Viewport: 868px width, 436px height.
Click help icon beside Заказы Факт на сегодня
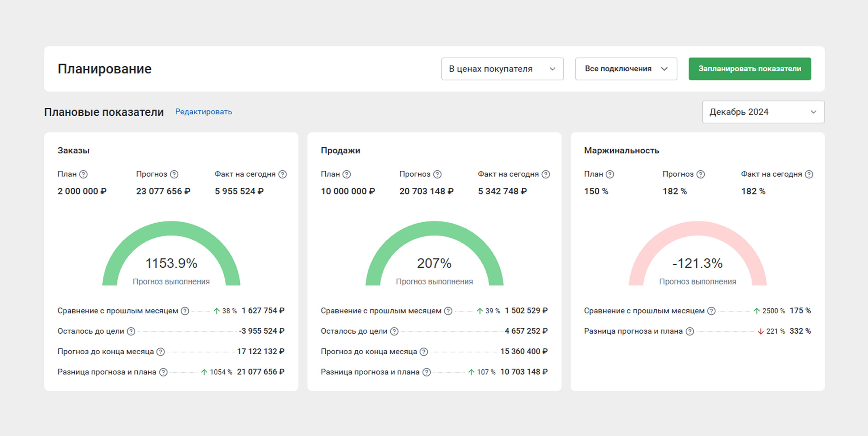pos(282,174)
